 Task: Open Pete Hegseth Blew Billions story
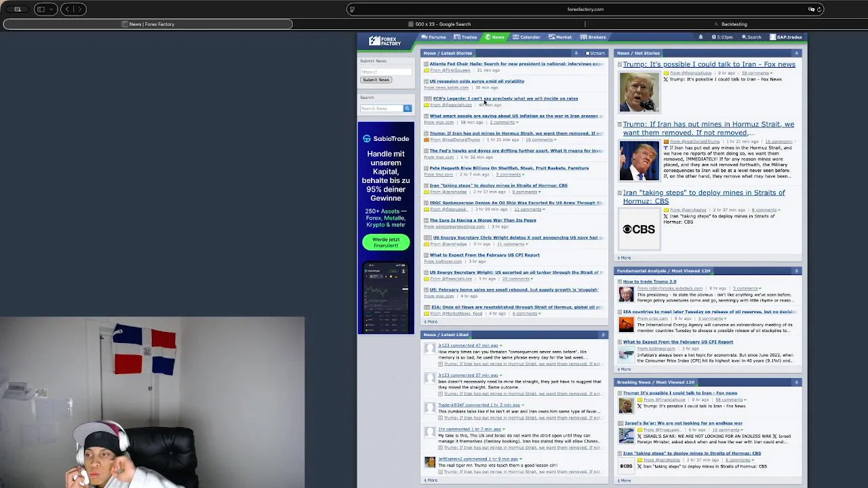coord(509,168)
